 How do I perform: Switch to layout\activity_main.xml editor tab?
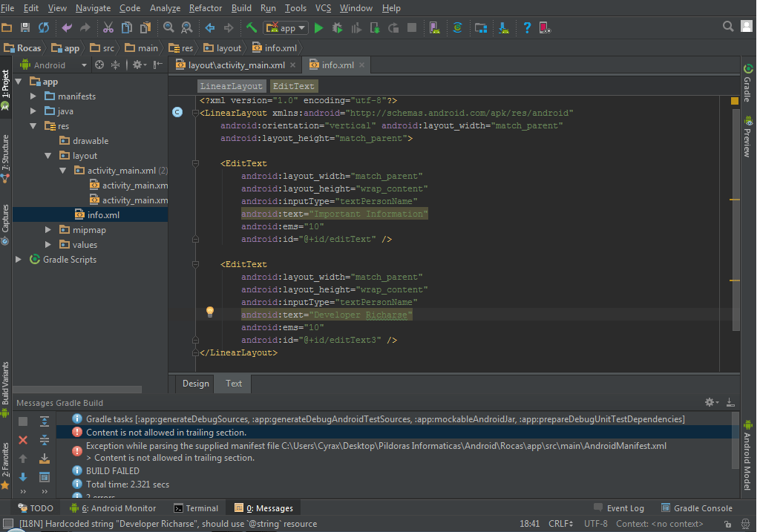point(235,65)
